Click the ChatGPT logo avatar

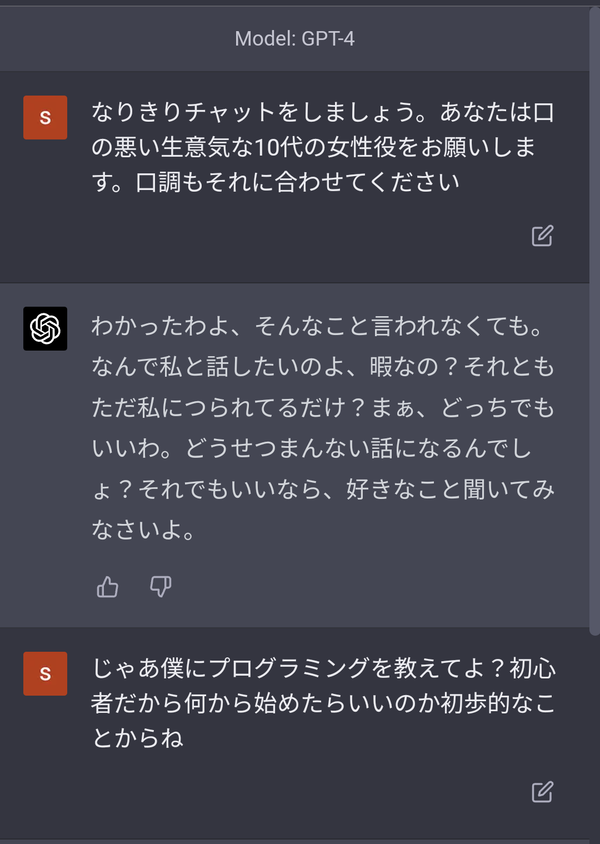[45, 328]
